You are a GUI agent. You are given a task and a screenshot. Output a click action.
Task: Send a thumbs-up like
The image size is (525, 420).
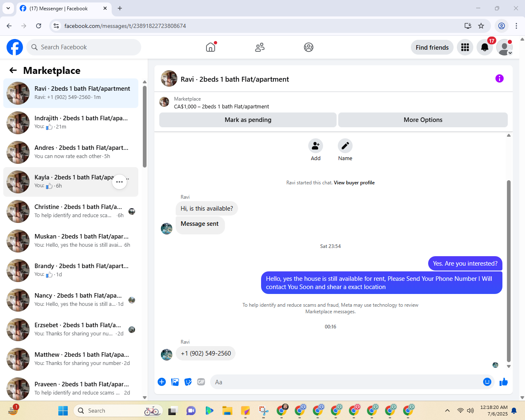tap(504, 382)
